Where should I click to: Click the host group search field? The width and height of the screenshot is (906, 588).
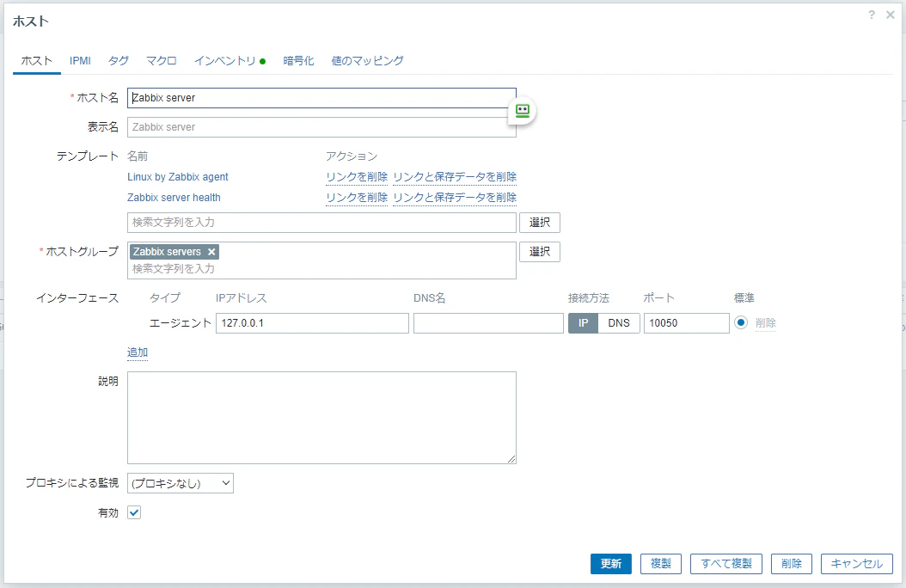pos(321,268)
